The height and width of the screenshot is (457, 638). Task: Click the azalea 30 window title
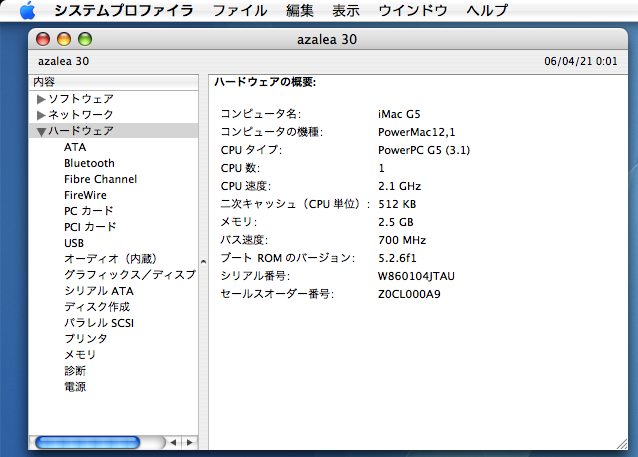coord(327,39)
